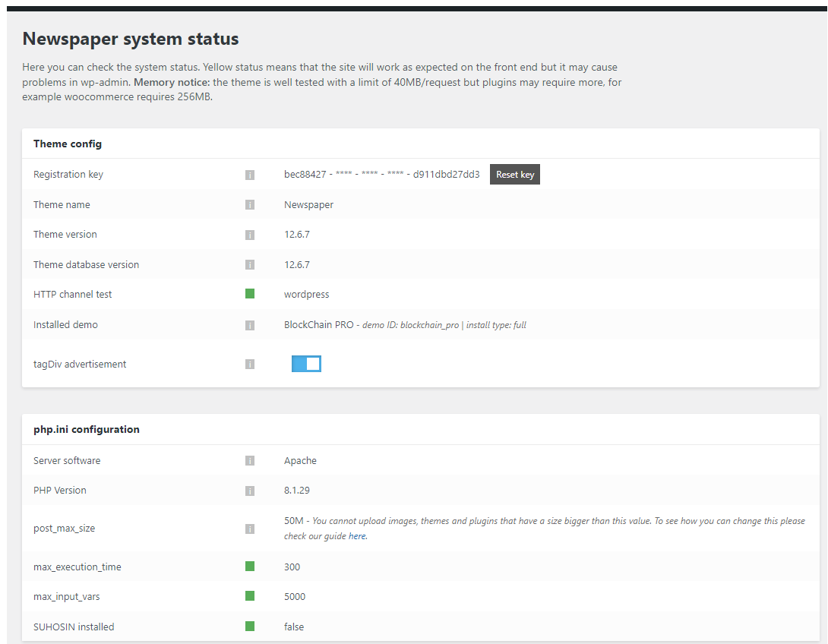Click info icon beside PHP Version
Viewport: 828px width, 644px height.
pos(250,491)
